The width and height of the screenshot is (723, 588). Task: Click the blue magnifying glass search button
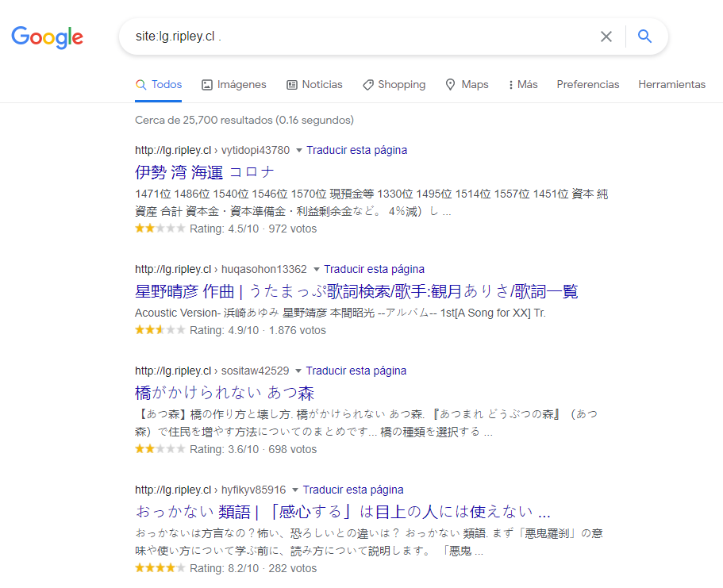pyautogui.click(x=644, y=36)
